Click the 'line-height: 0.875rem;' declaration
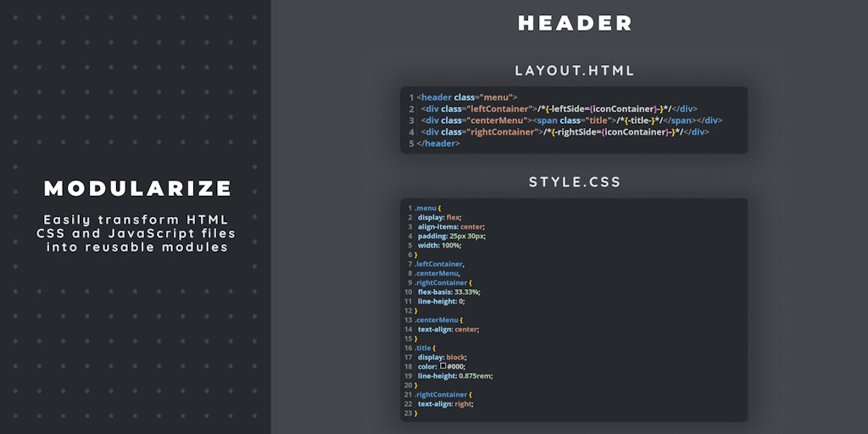868x434 pixels. 455,376
